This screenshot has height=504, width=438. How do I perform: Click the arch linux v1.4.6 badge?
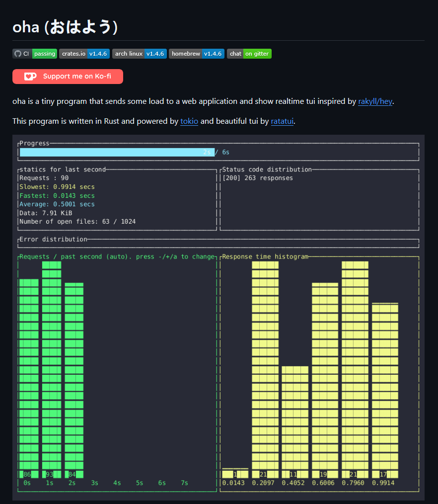140,54
